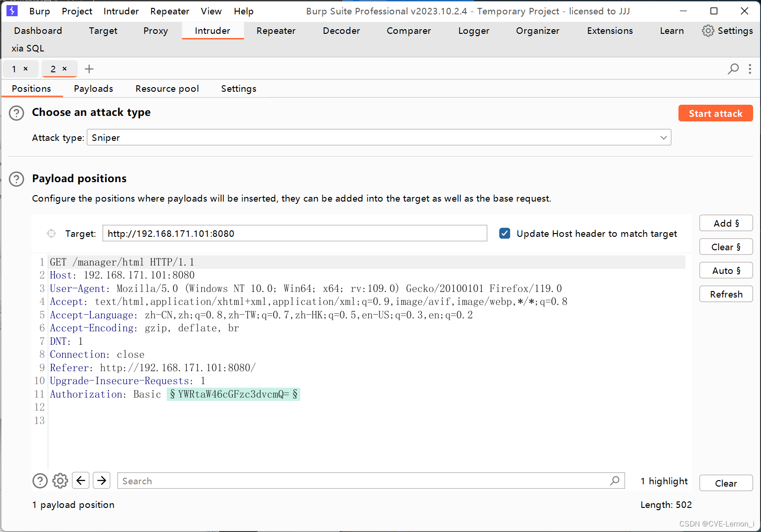Click the User-Agent header line
The height and width of the screenshot is (532, 761).
point(306,289)
